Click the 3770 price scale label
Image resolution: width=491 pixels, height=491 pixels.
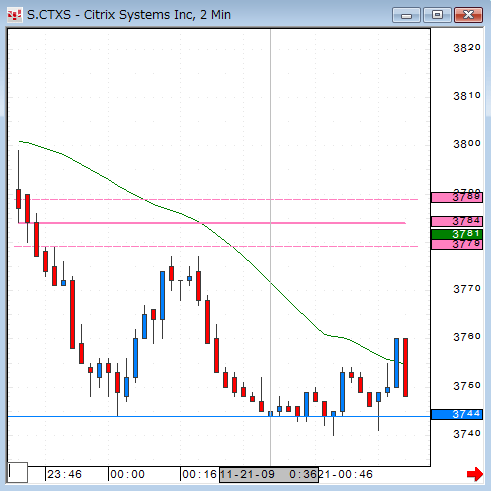[x=467, y=289]
